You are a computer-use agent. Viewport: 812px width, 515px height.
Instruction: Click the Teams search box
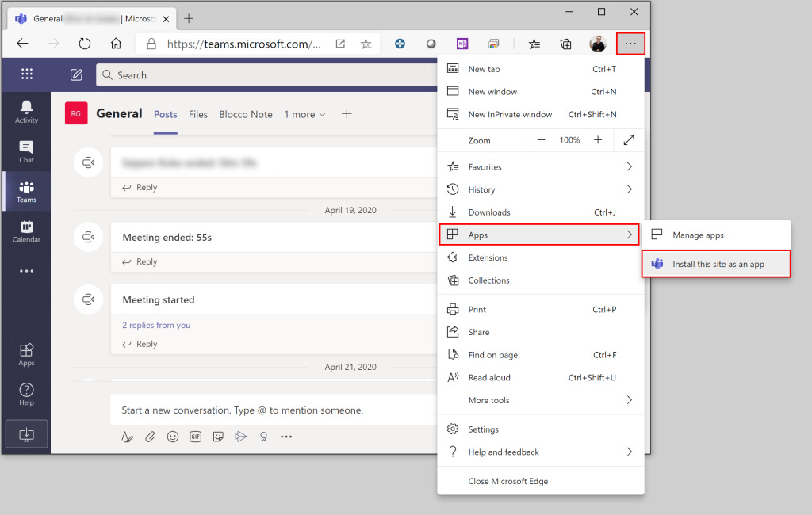point(266,75)
